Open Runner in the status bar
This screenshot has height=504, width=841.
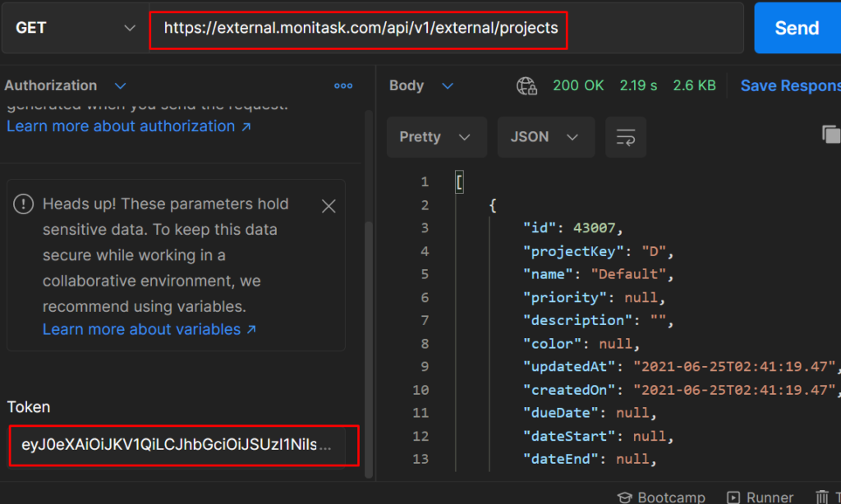(x=760, y=497)
